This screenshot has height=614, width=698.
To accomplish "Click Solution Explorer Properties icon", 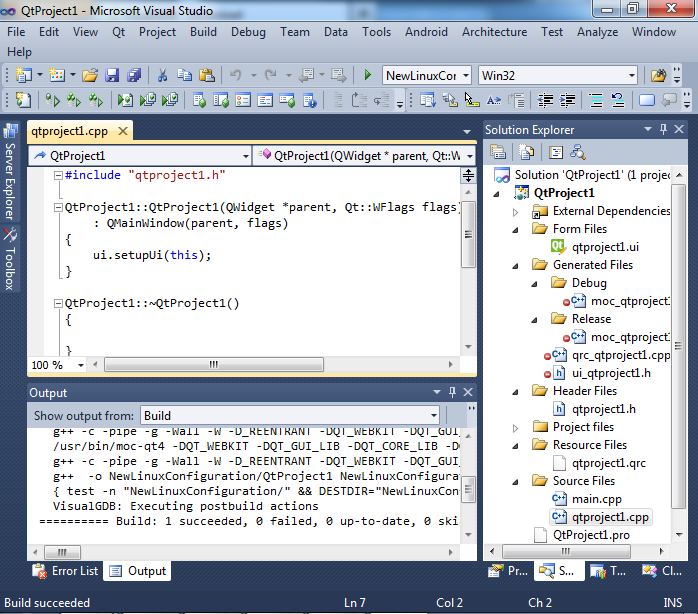I will [498, 152].
